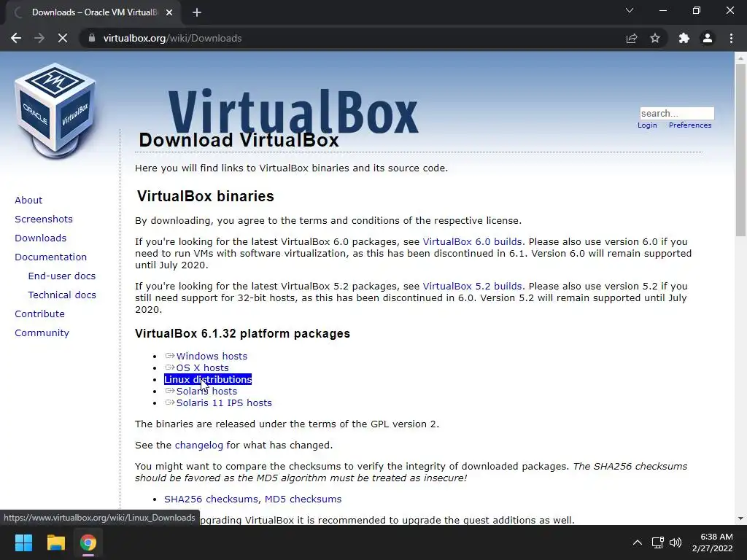This screenshot has height=560, width=747.
Task: Stop page loading with the X button
Action: pos(63,38)
